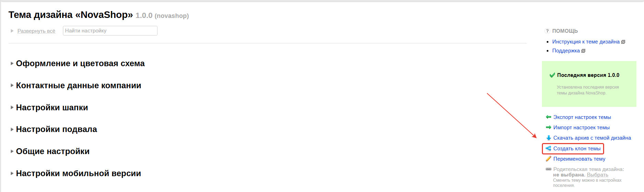Click the green import arrow icon
Image resolution: width=644 pixels, height=192 pixels.
[548, 128]
